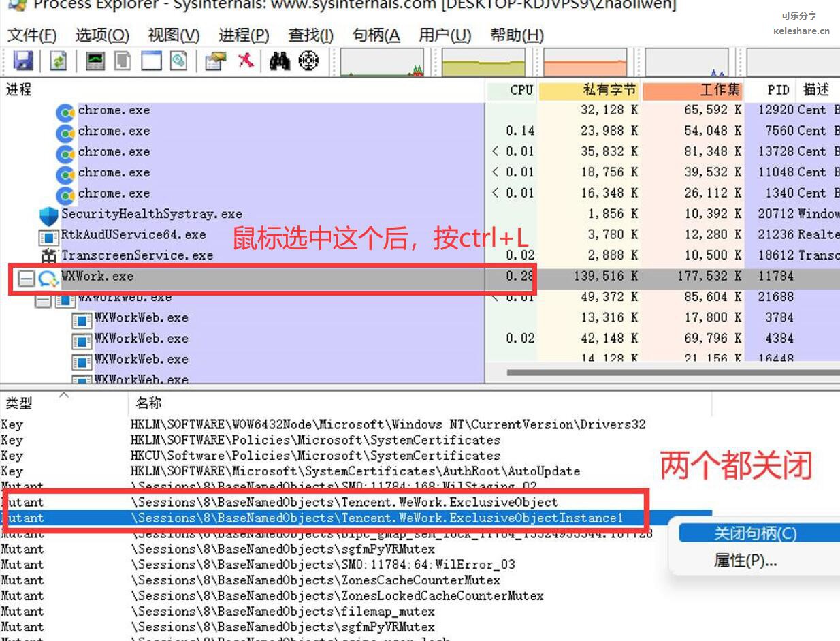This screenshot has height=641, width=840.
Task: Select the WXWork.exe process row
Action: click(x=420, y=279)
